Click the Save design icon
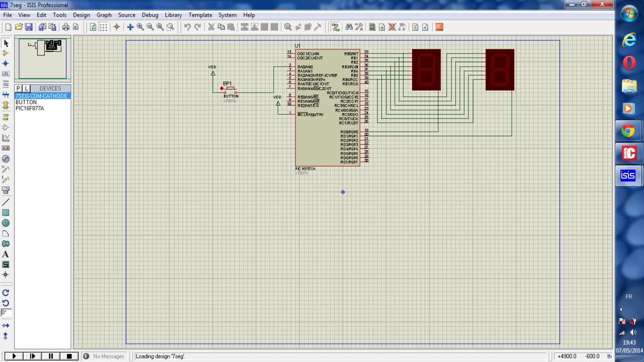 (29, 27)
